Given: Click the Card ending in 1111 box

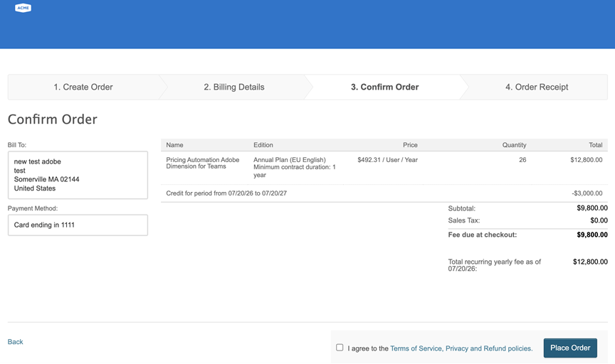Looking at the screenshot, I should coord(78,225).
